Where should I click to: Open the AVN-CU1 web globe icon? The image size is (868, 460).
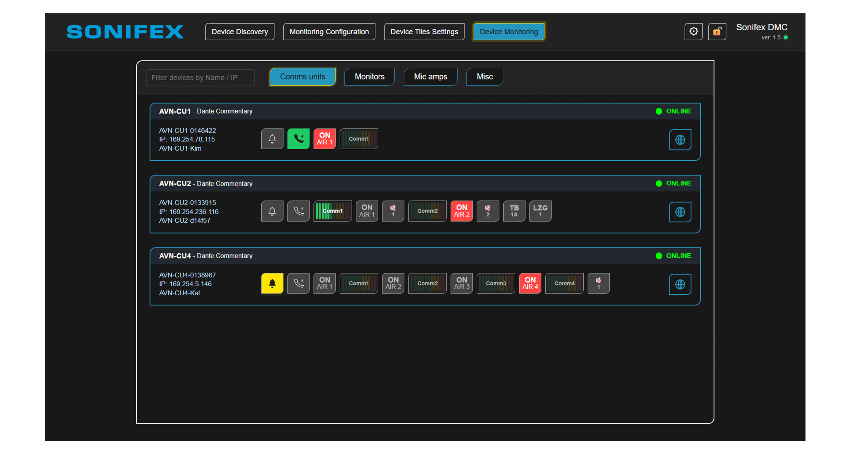tap(680, 140)
